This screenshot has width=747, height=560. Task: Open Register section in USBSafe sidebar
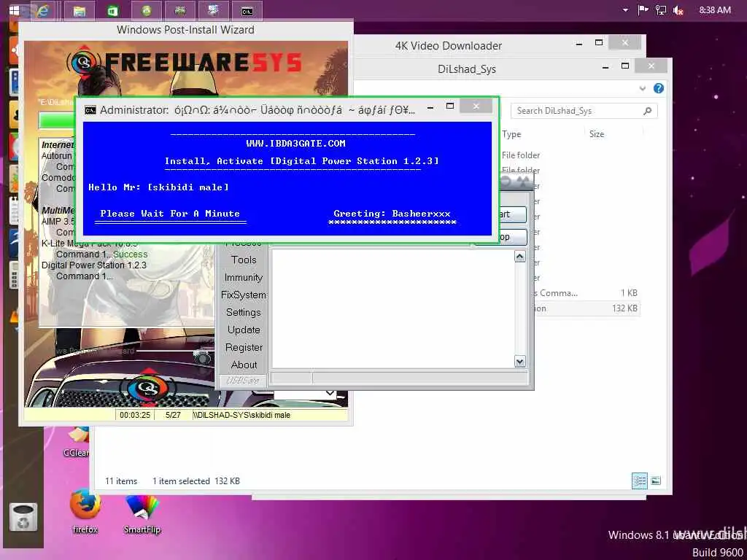(244, 348)
